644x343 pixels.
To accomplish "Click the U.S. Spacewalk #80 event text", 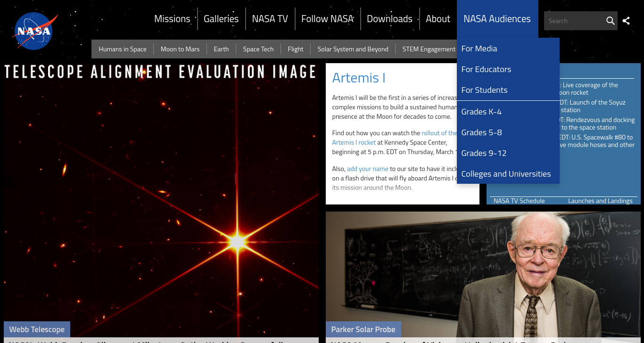I will [597, 141].
